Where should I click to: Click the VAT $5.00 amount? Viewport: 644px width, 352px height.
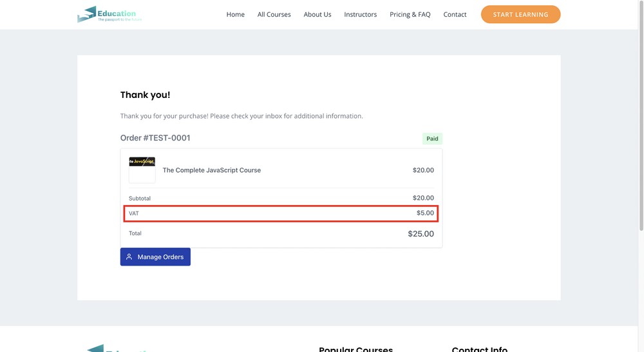point(425,213)
